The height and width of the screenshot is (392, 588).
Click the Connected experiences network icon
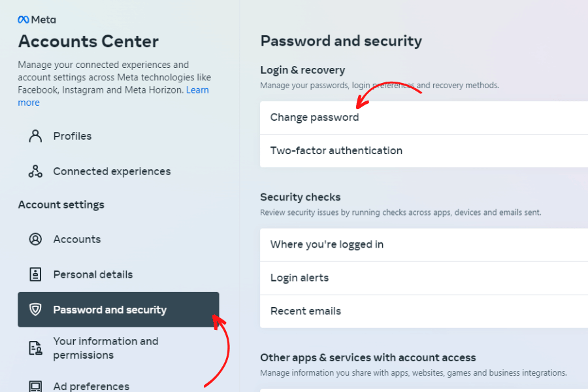tap(35, 171)
